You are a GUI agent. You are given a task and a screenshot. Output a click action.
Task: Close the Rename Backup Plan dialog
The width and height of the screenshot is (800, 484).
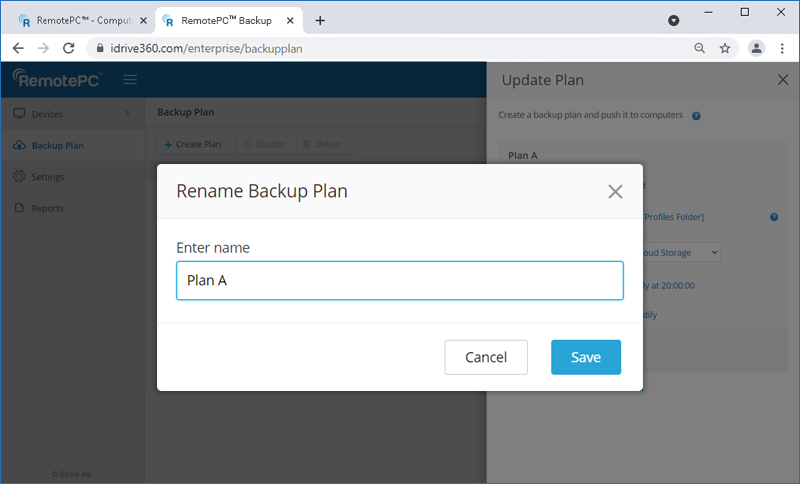click(x=615, y=191)
